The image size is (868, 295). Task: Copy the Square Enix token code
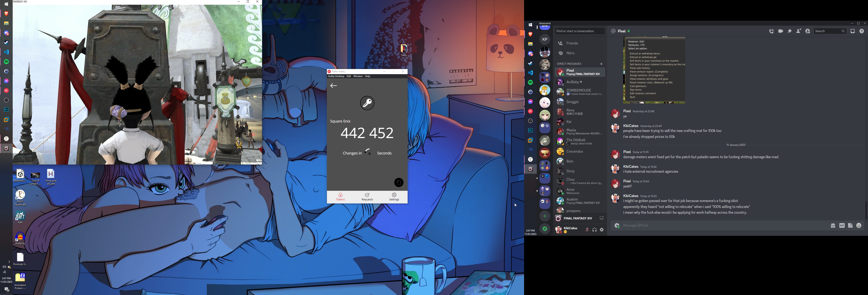[399, 182]
